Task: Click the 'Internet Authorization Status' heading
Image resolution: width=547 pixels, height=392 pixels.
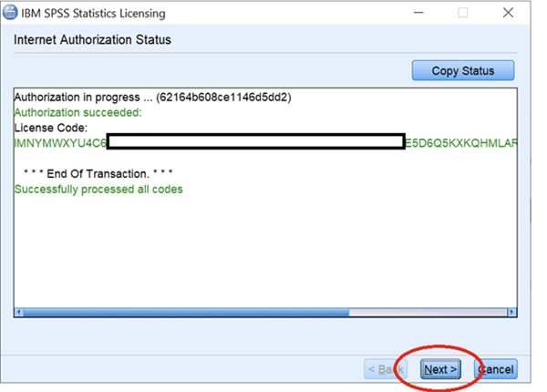Action: (x=92, y=40)
